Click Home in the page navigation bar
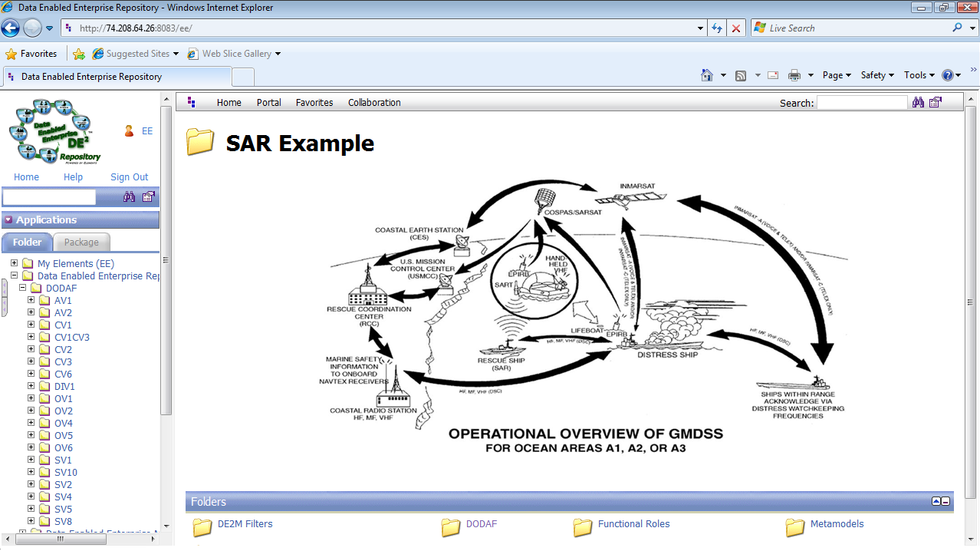This screenshot has height=551, width=980. (x=229, y=102)
